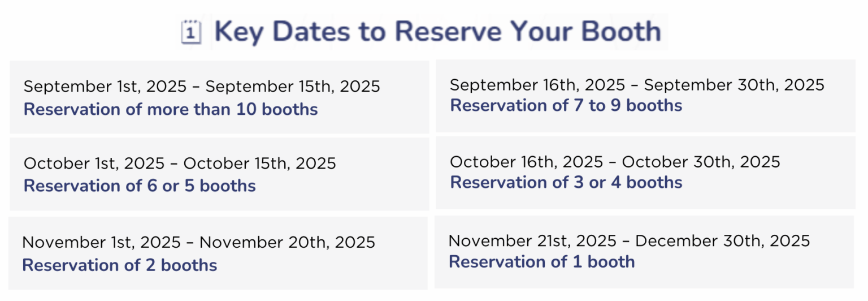
Task: Select October 1st – October 15th date text
Action: (180, 164)
